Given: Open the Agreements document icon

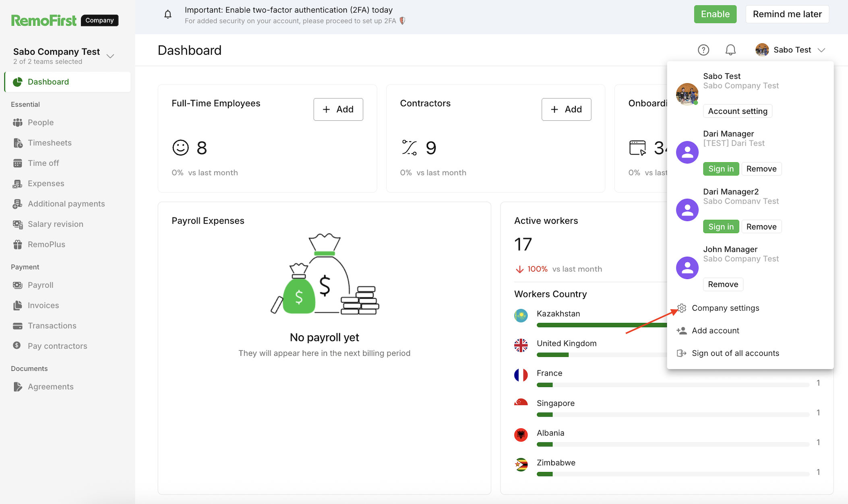Looking at the screenshot, I should point(17,387).
